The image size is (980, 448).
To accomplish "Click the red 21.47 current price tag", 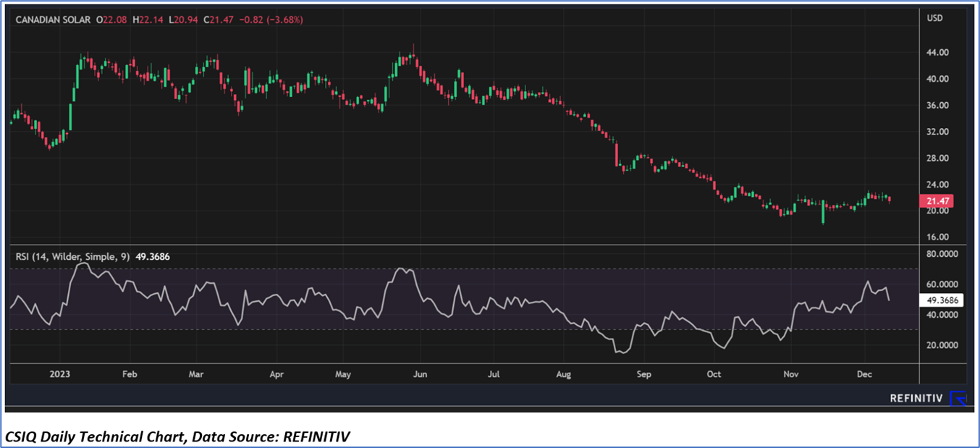I will 937,200.
